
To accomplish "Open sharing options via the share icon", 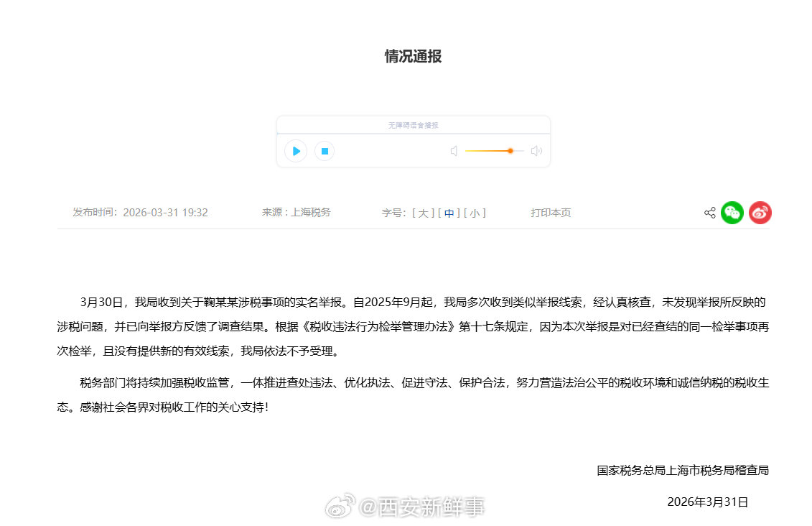I will pyautogui.click(x=709, y=212).
